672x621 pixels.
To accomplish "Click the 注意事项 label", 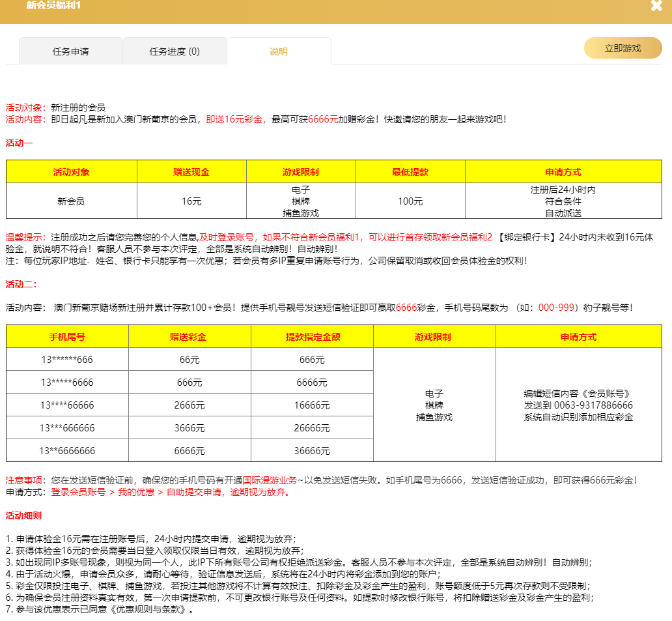I will [x=23, y=480].
